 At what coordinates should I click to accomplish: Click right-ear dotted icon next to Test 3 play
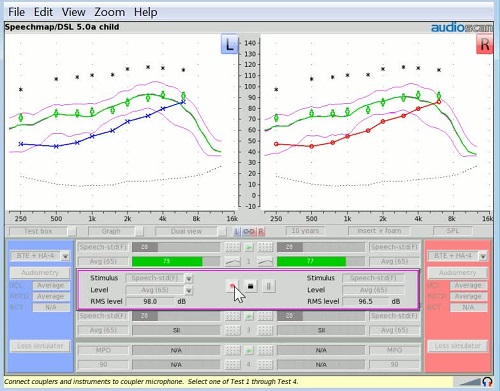pyautogui.click(x=265, y=316)
